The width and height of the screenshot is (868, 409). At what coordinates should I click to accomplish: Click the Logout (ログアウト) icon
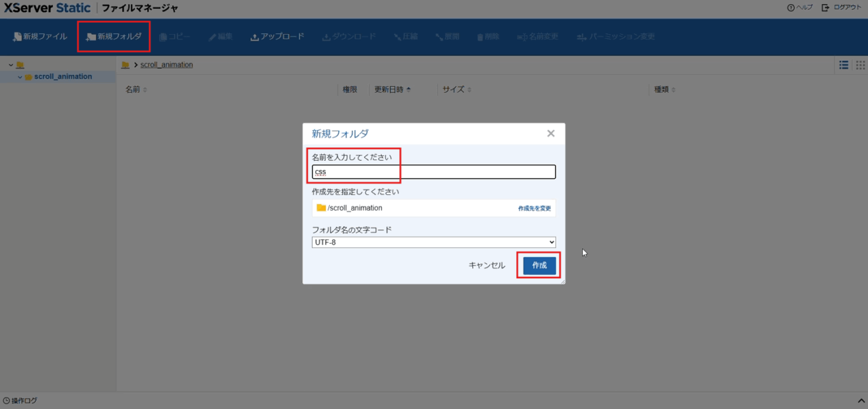(x=826, y=7)
